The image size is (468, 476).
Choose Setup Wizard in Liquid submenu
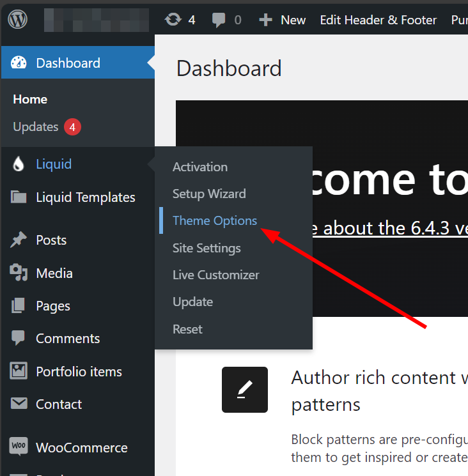209,194
